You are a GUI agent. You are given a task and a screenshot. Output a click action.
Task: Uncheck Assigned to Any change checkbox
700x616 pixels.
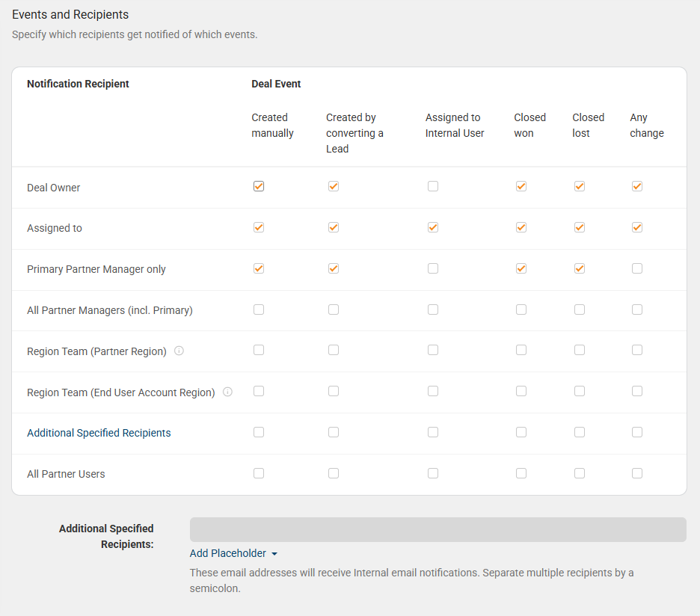[637, 227]
